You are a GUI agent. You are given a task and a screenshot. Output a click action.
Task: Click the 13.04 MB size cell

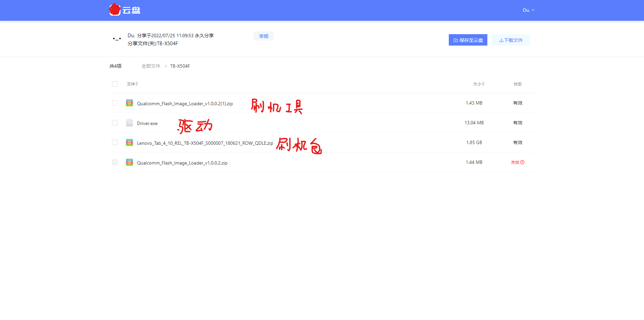tap(474, 123)
